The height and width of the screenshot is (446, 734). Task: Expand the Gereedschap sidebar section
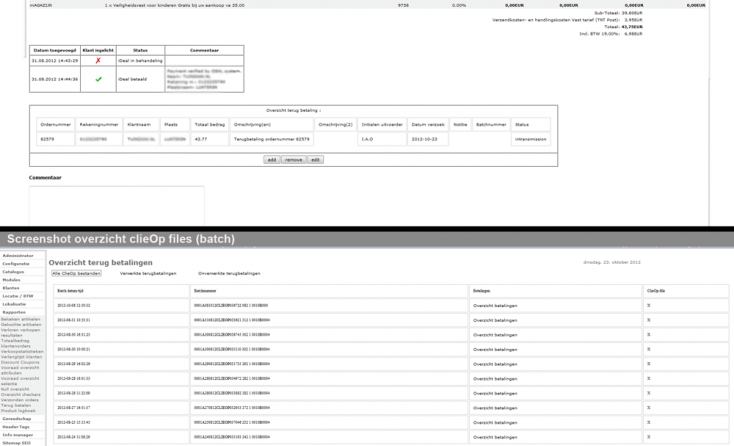pyautogui.click(x=18, y=418)
